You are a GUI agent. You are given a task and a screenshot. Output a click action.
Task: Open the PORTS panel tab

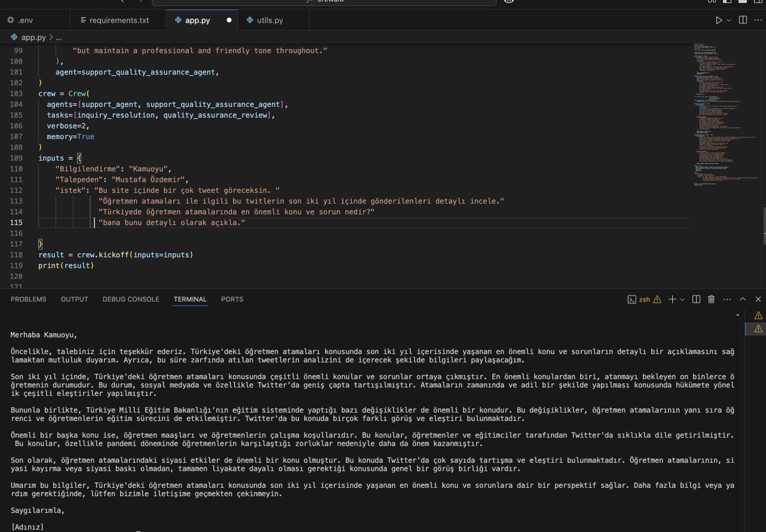click(232, 299)
